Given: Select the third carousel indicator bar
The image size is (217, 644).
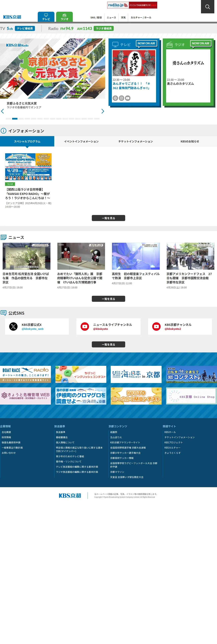Looking at the screenshot, I should [21, 119].
